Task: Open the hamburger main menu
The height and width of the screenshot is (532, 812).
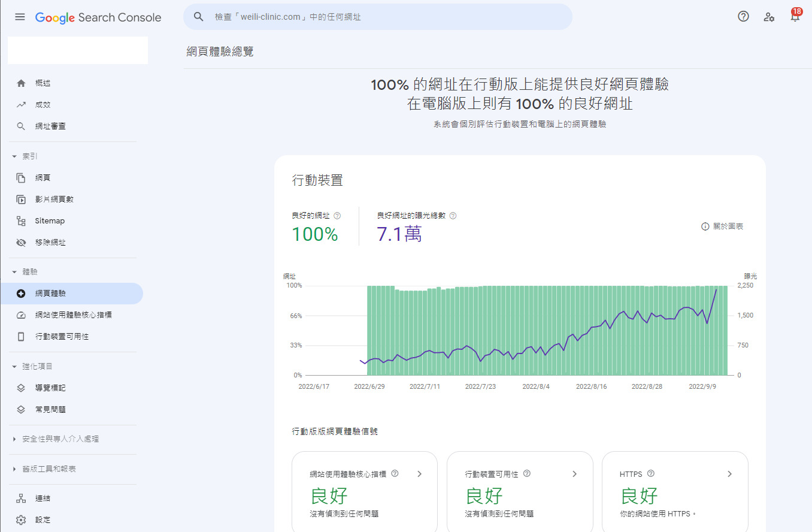Action: click(20, 17)
